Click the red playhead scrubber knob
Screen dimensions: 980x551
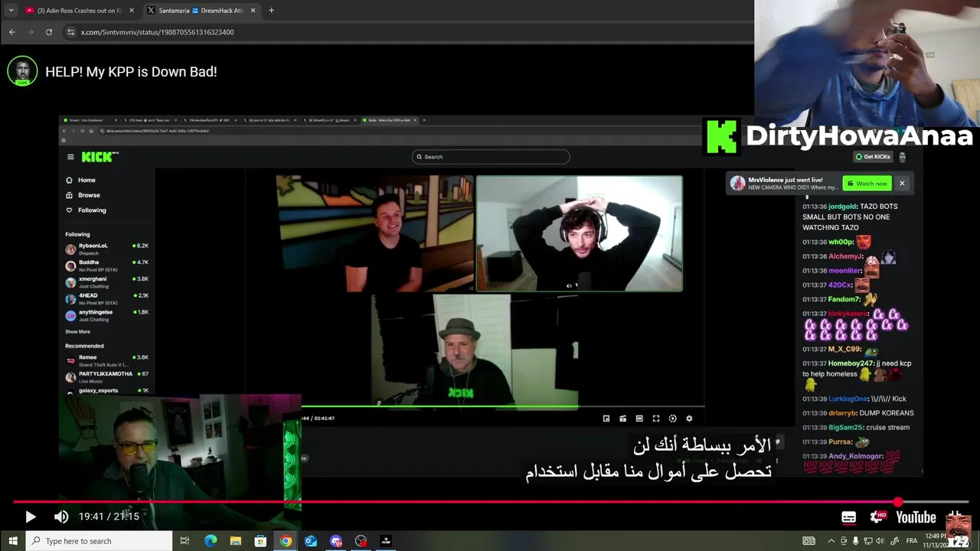[x=898, y=502]
